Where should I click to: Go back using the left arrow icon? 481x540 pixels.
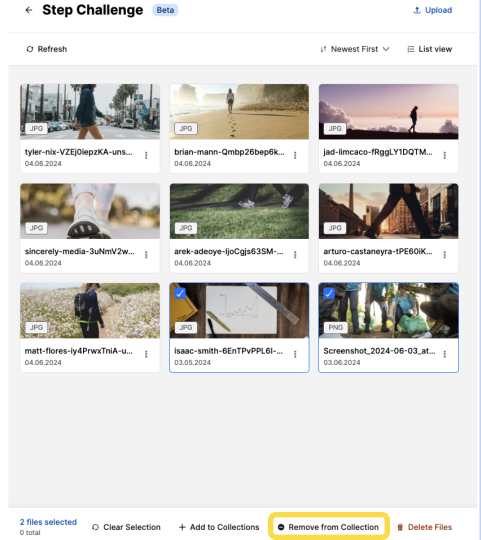click(x=29, y=10)
